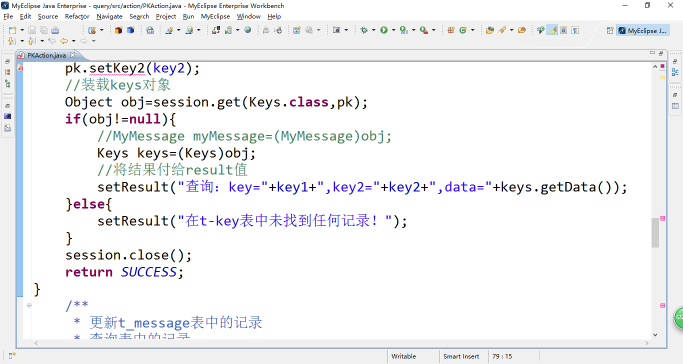This screenshot has width=683, height=364.
Task: Click the Open Perspective icon
Action: coord(610,30)
